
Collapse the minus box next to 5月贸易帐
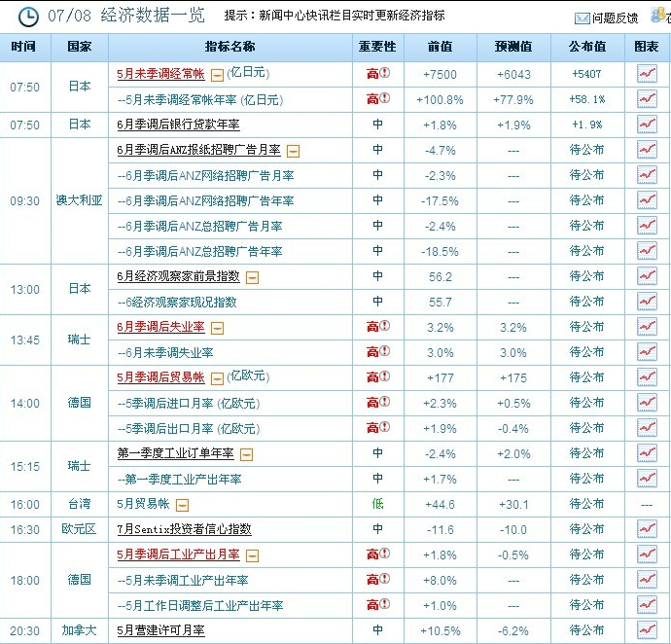tap(183, 505)
